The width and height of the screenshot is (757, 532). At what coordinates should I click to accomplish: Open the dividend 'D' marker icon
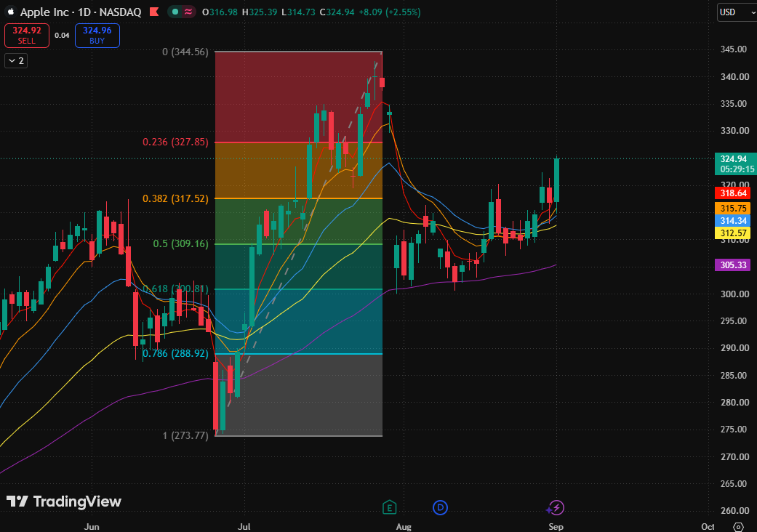coord(440,507)
